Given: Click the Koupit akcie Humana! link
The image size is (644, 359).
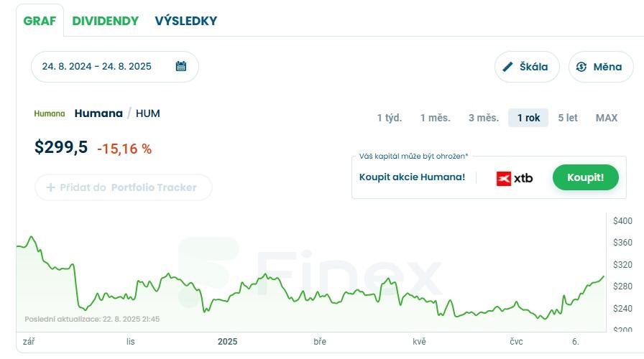Looking at the screenshot, I should point(412,177).
